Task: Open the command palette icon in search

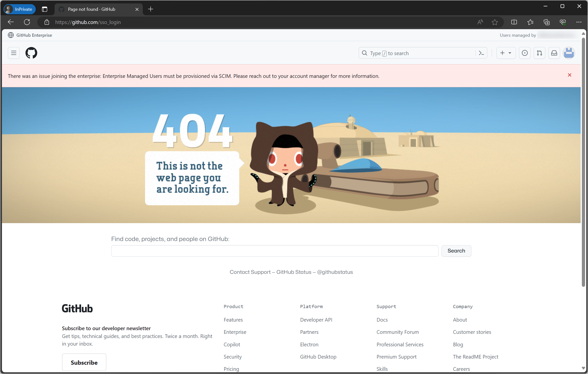Action: coord(481,53)
